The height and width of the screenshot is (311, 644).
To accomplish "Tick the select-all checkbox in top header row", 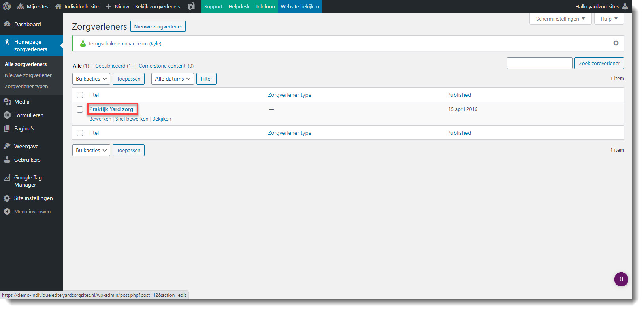I will 80,95.
